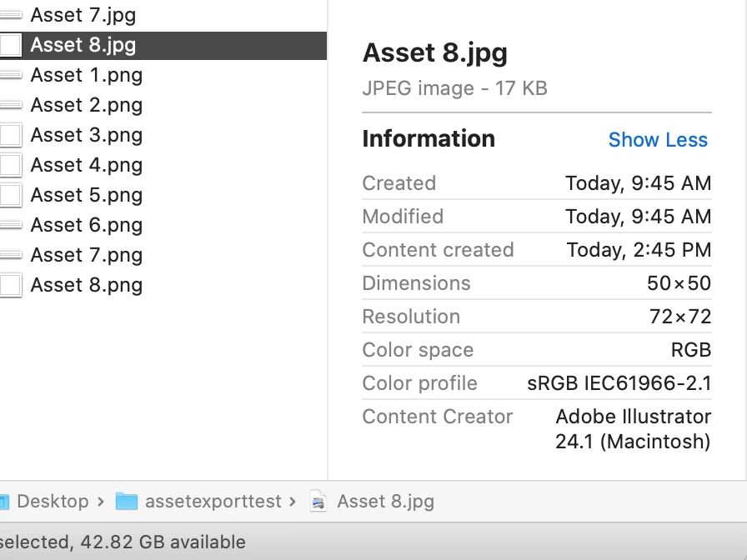Click the sRGB IEC61966-2.1 color profile value
The image size is (747, 560).
point(619,383)
